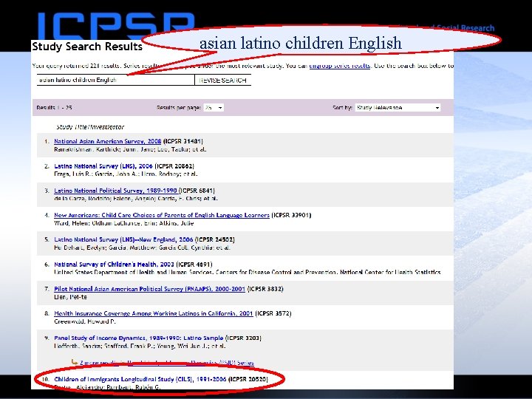Click investigator text Greenwald, Howard P.
Image resolution: width=532 pixels, height=399 pixels.
85,321
